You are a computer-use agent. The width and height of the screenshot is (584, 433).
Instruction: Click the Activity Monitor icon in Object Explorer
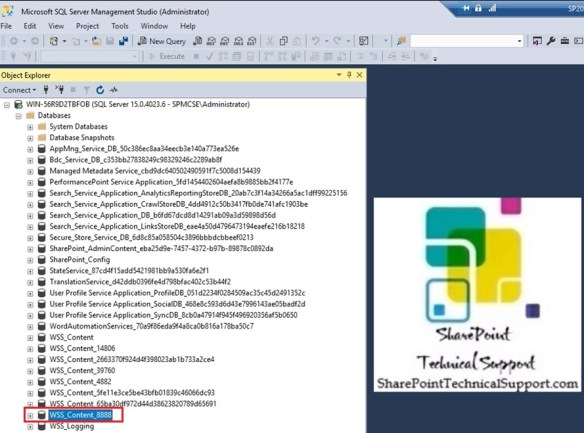pyautogui.click(x=114, y=90)
